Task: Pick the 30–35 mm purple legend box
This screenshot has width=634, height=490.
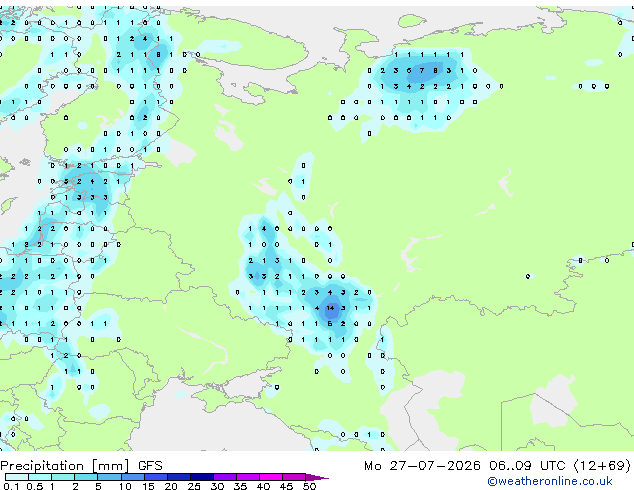Action: pyautogui.click(x=225, y=477)
